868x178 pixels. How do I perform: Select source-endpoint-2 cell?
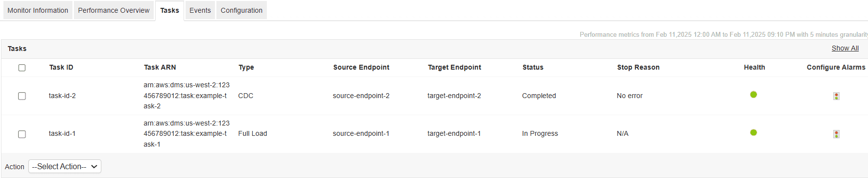pyautogui.click(x=361, y=96)
